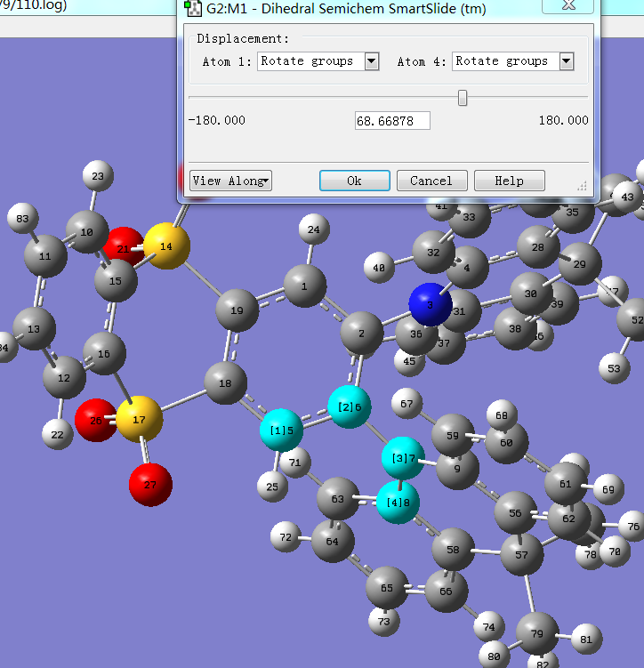
Task: Select hydrogen atom 74
Action: [x=489, y=627]
